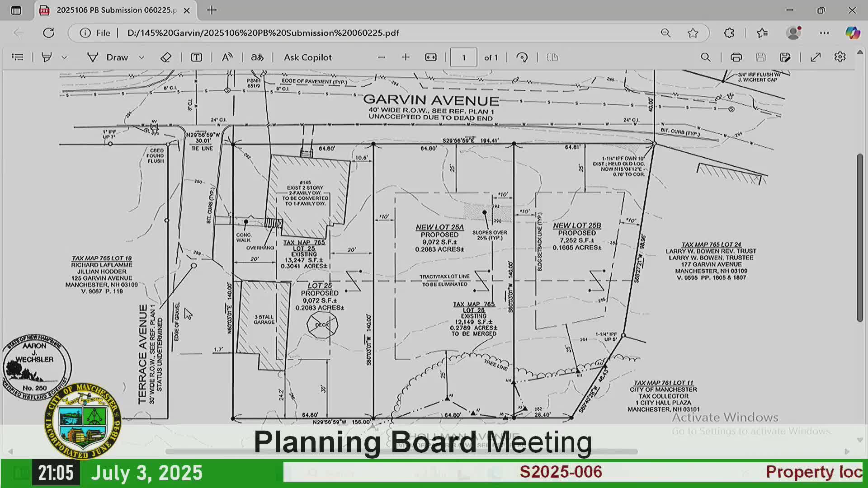Select the Add text tool
Viewport: 868px width, 488px height.
[196, 57]
